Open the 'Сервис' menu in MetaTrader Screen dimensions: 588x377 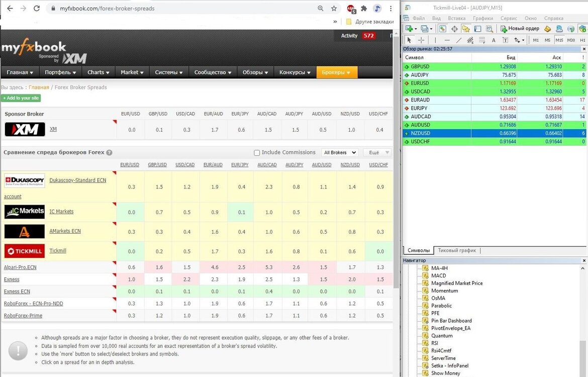click(509, 18)
